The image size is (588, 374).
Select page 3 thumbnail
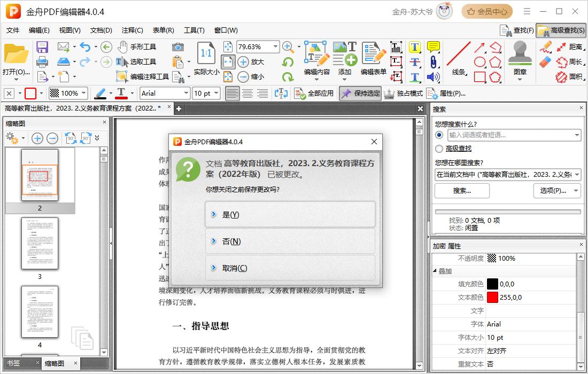click(x=40, y=243)
